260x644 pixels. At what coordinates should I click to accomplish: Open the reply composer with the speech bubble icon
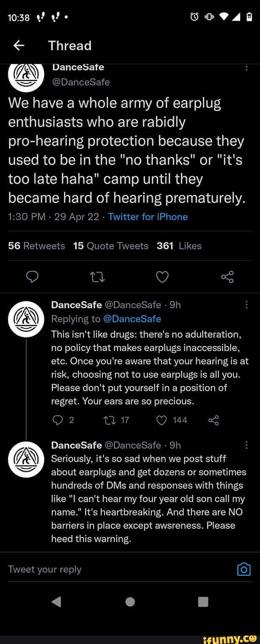(33, 277)
